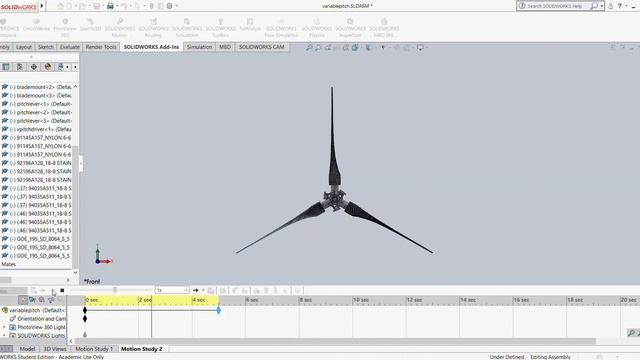640x360 pixels.
Task: Switch to the Sketch tab
Action: (46, 47)
